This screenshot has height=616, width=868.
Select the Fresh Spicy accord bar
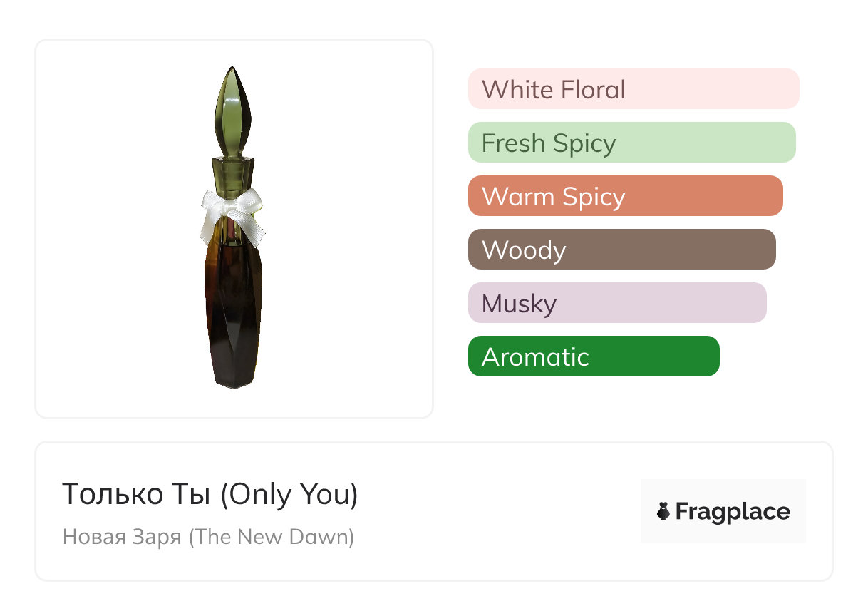tap(631, 143)
